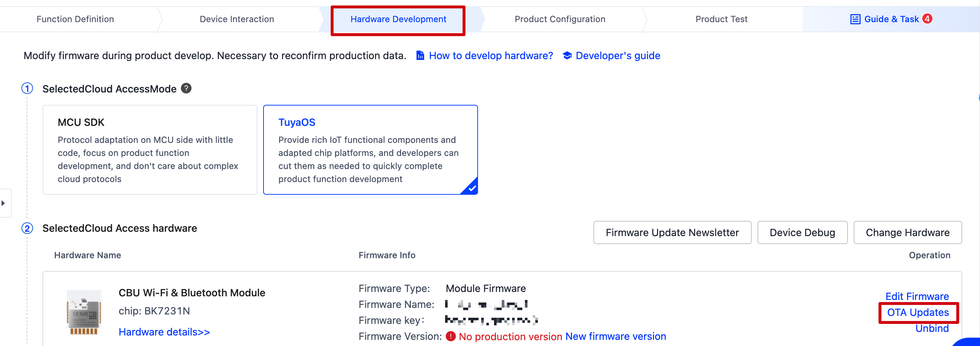
Task: Click the checkmark corner on the TuyaOS card
Action: coord(471,188)
